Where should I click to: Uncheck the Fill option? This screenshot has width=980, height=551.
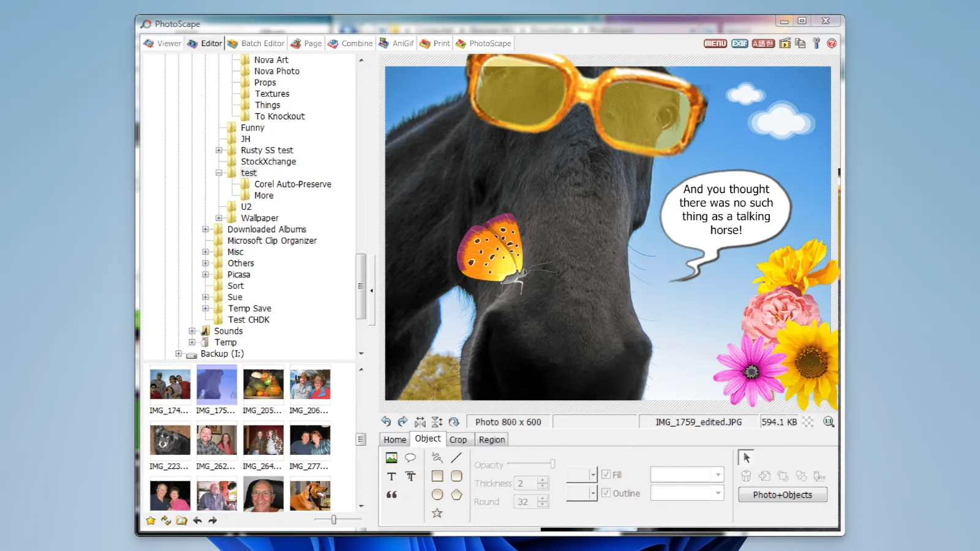tap(606, 474)
